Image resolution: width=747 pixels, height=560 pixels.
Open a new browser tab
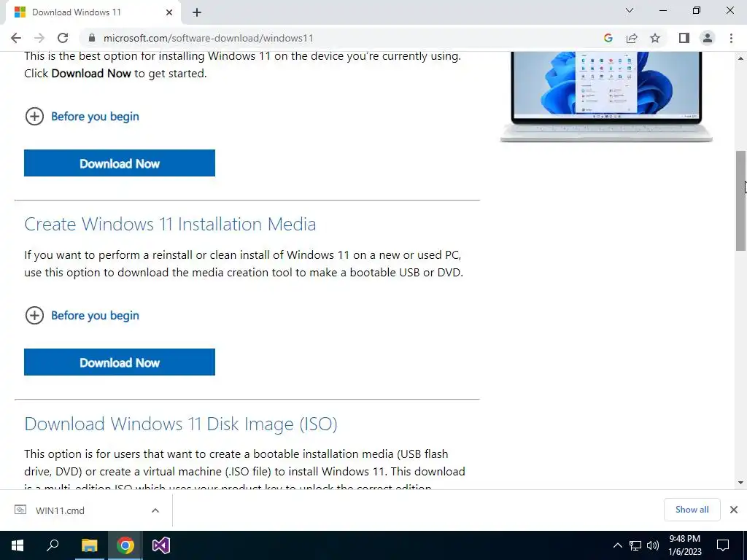click(x=197, y=12)
